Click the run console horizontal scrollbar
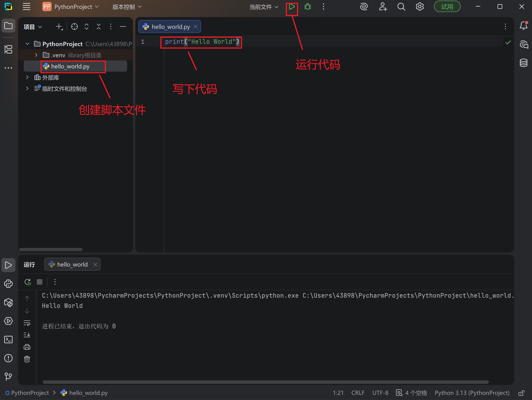532x400 pixels. pos(265,382)
